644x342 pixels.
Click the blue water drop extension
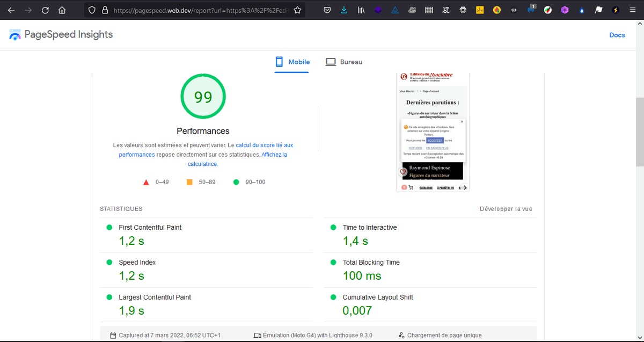(582, 10)
